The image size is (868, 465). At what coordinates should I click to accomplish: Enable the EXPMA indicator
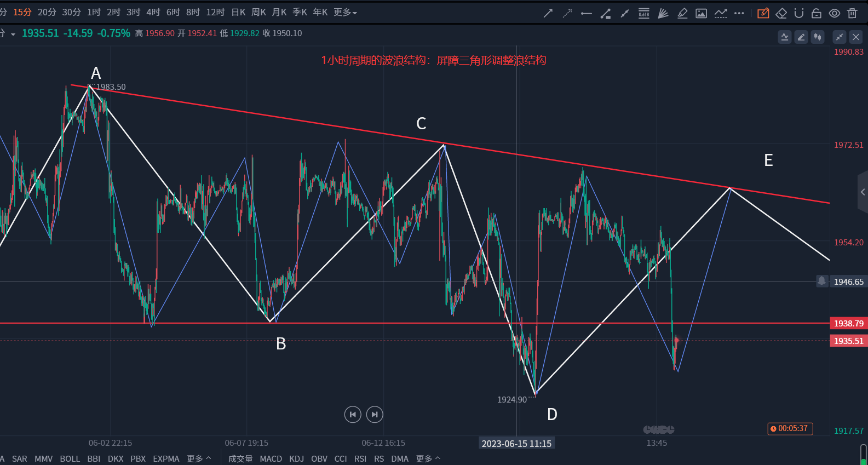(166, 458)
